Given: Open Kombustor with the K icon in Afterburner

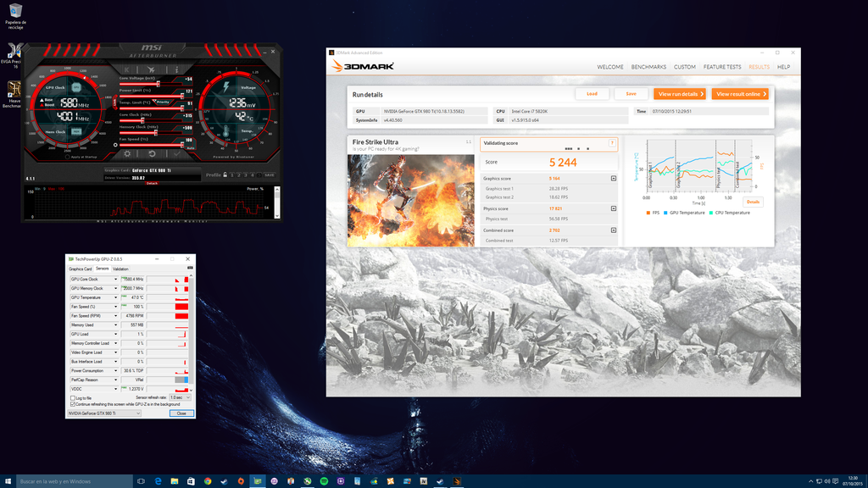Looking at the screenshot, I should [127, 69].
